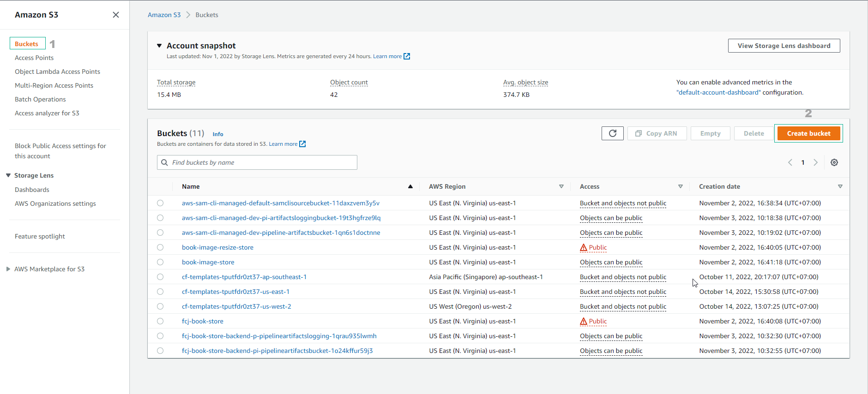Select radio for aws-sam-cli-managed-dev-pipeline-artifactsbucket
The width and height of the screenshot is (868, 394).
(x=160, y=233)
